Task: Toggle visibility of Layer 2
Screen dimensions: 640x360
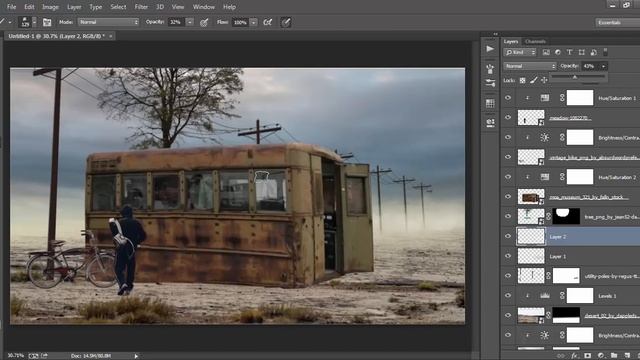Action: (508, 236)
